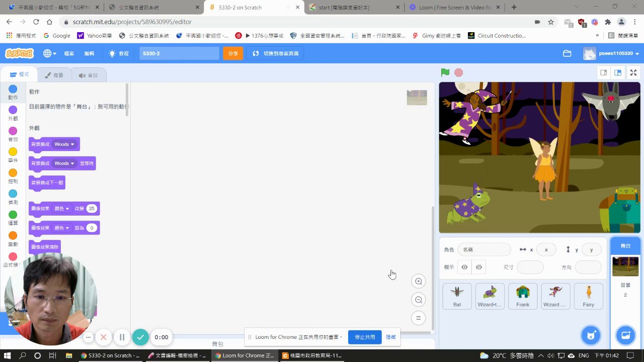644x362 pixels.
Task: Open Windows Start menu
Action: coord(8,355)
